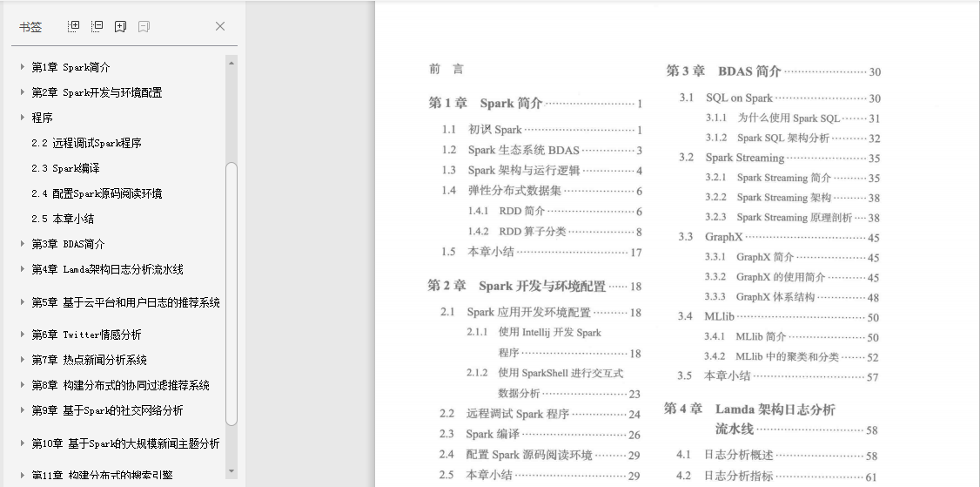Expand 第7章 热点新闻分析系统 arrow
This screenshot has height=487, width=980.
(22, 359)
